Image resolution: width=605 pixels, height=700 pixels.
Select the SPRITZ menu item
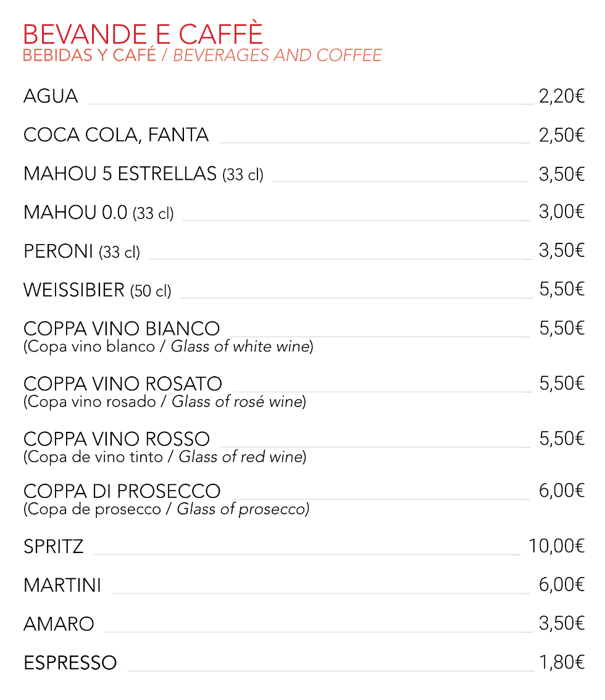click(53, 547)
